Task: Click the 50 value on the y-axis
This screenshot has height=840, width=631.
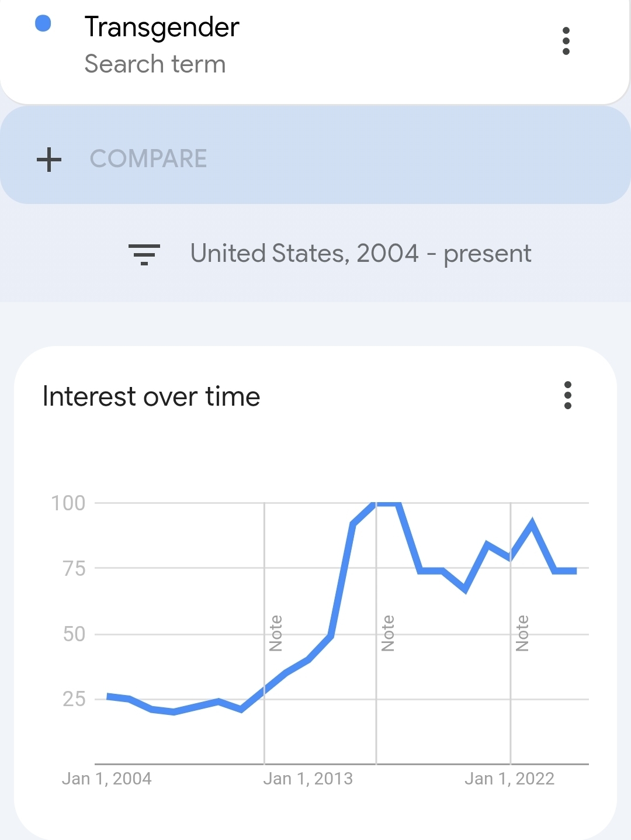Action: click(x=74, y=634)
